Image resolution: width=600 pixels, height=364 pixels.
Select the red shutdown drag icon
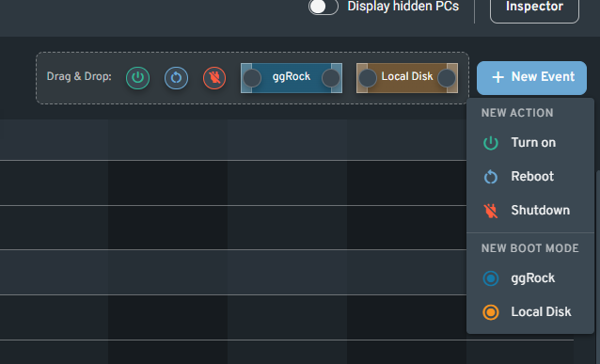coord(214,78)
